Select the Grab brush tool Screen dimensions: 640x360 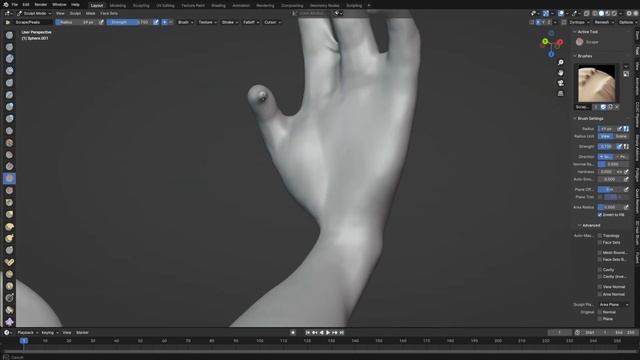point(9,214)
